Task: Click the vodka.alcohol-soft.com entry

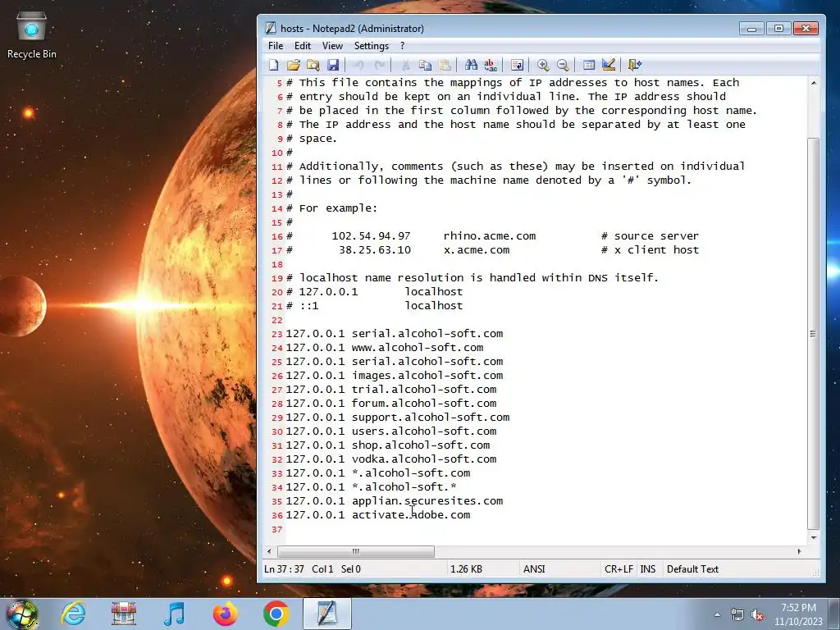Action: point(424,459)
